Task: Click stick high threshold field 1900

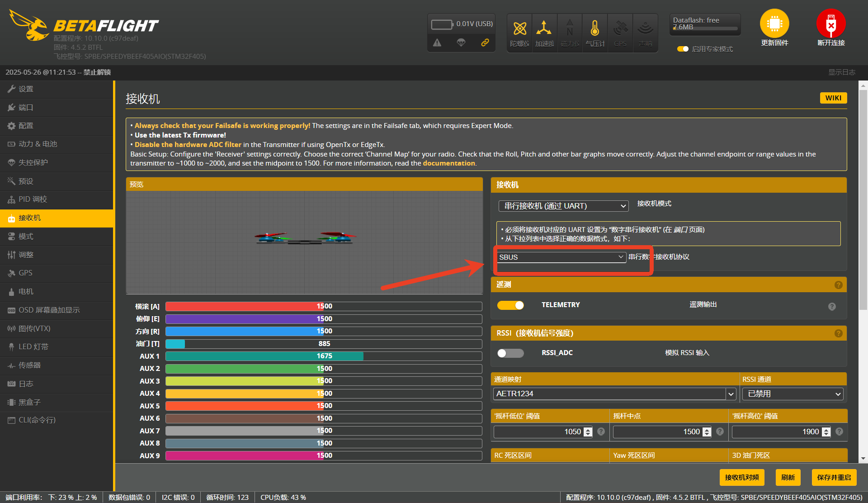Action: (x=781, y=432)
